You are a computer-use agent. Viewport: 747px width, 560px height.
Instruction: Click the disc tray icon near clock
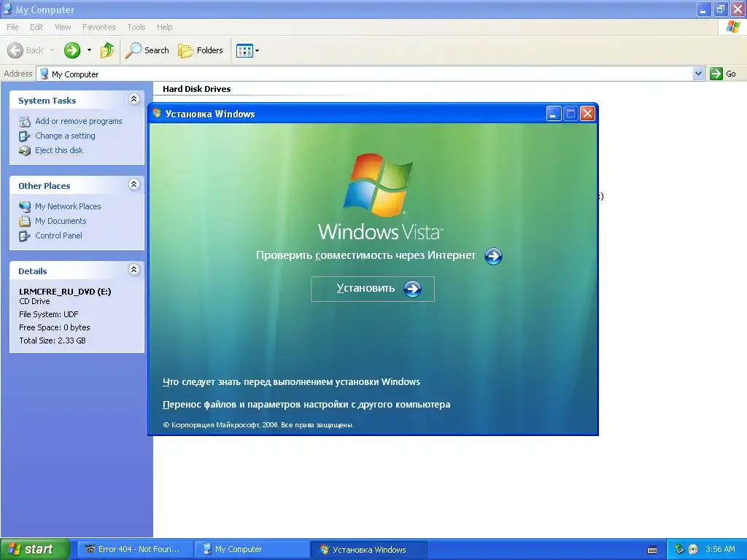pos(693,549)
